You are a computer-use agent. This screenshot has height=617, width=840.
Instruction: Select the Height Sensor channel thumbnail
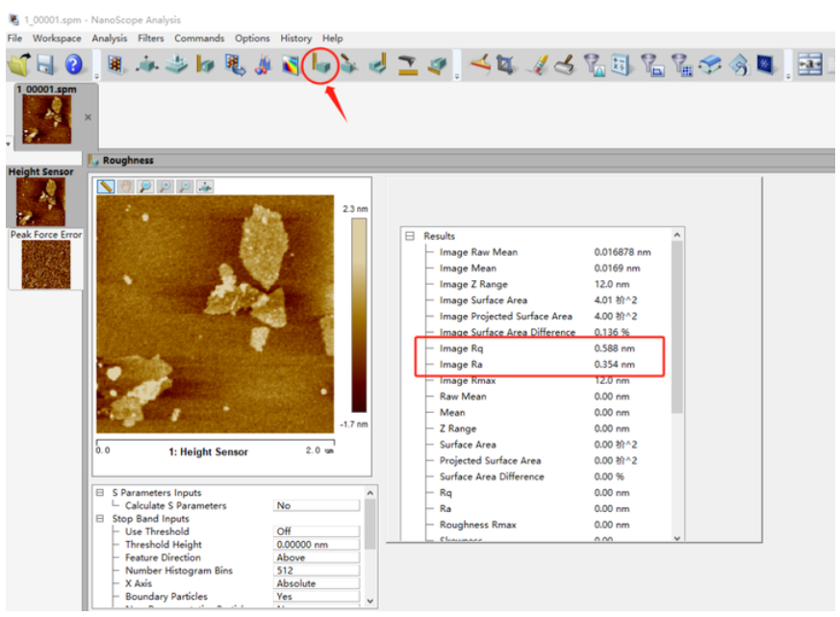[x=41, y=201]
